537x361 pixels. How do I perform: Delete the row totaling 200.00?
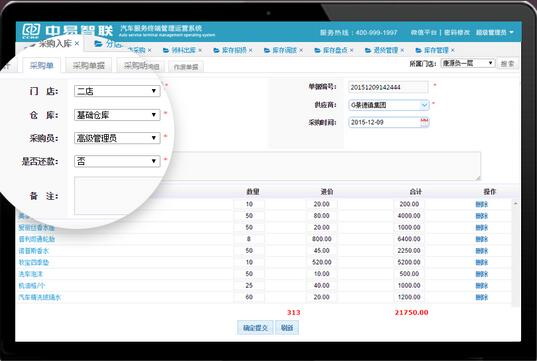[482, 204]
